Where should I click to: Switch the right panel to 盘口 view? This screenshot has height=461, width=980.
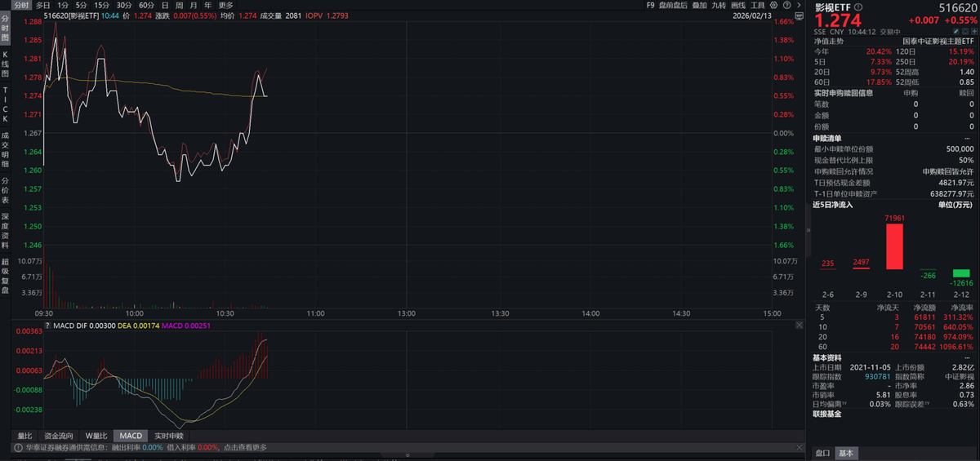tap(822, 453)
